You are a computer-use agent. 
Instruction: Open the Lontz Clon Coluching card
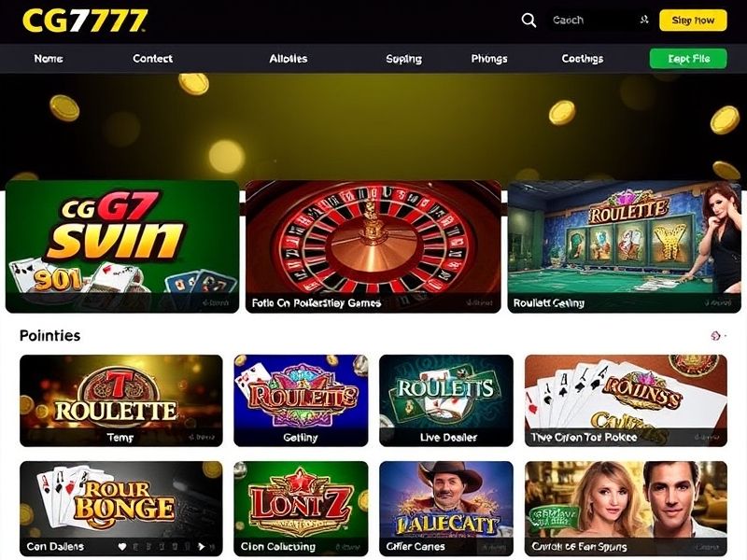tap(301, 508)
